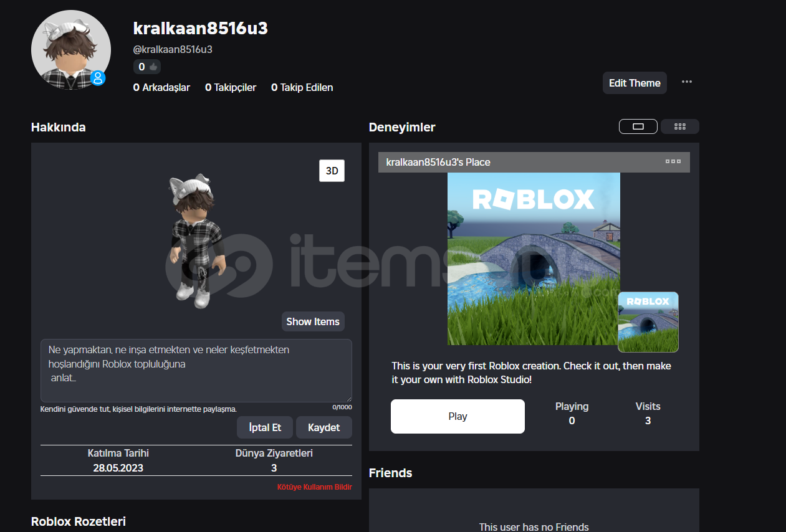Click the Show Items button
This screenshot has width=786, height=532.
click(x=313, y=321)
